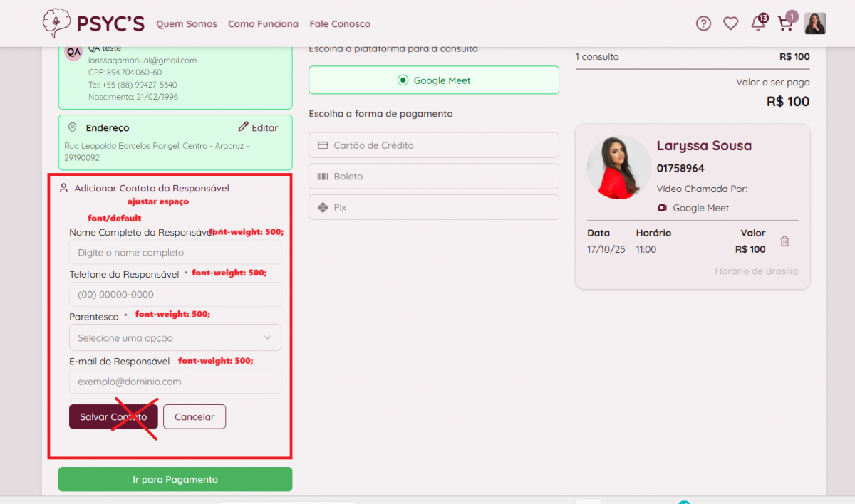This screenshot has height=504, width=855.
Task: Choose Boleto payment method
Action: [x=433, y=177]
